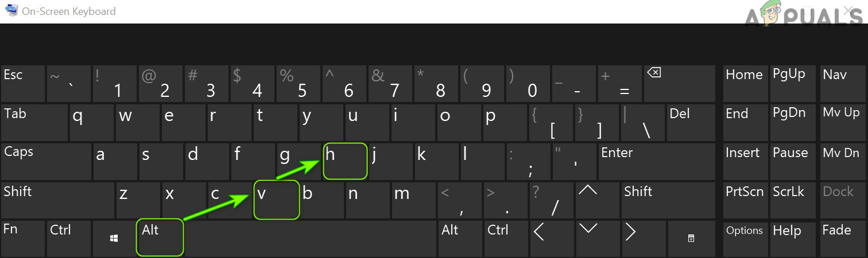Viewport: 868px width, 258px height.
Task: Click the On-Screen Keyboard title bar icon
Action: 11,11
